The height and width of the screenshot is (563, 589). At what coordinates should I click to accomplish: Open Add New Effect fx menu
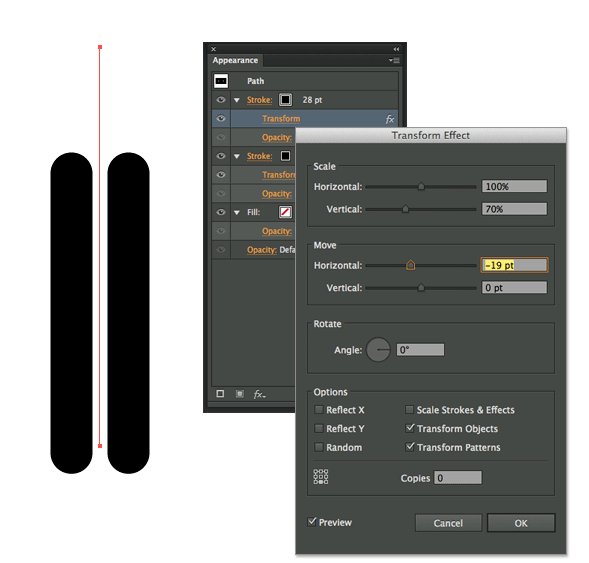[259, 394]
